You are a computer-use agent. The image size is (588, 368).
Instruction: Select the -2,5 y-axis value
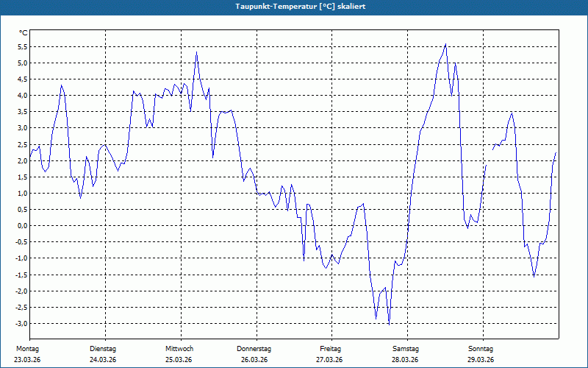point(21,307)
